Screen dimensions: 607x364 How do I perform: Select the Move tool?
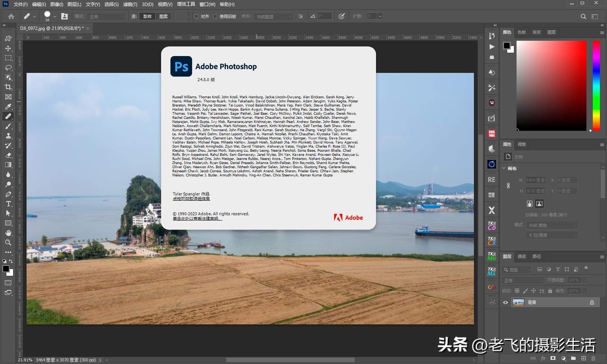pos(8,48)
